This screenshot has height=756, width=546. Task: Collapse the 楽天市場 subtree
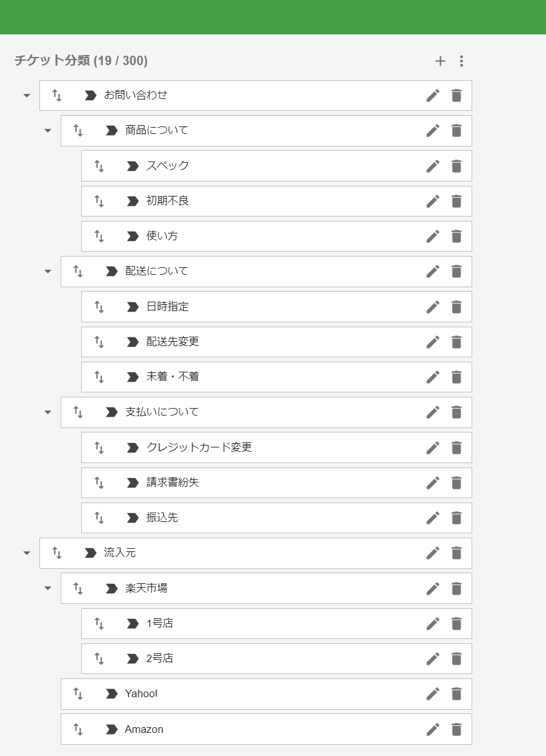(x=48, y=588)
